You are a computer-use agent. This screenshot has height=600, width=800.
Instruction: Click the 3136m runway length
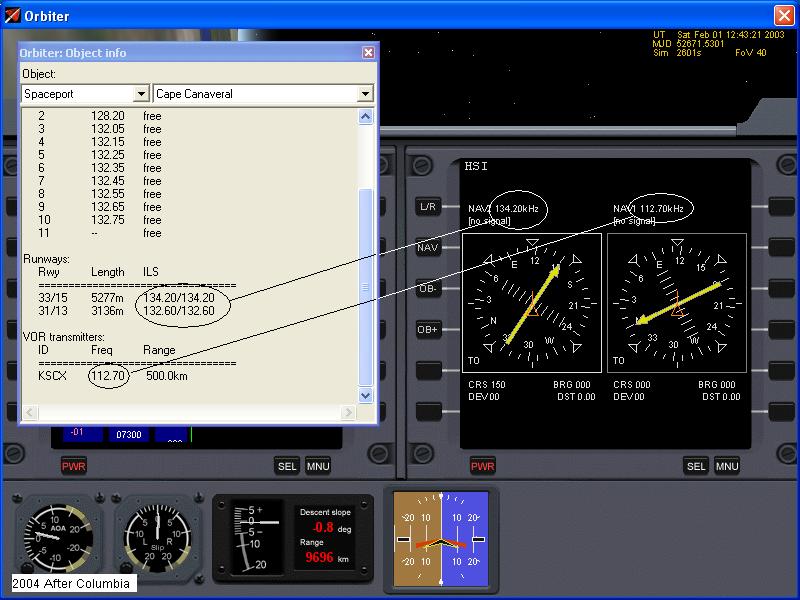(x=107, y=311)
